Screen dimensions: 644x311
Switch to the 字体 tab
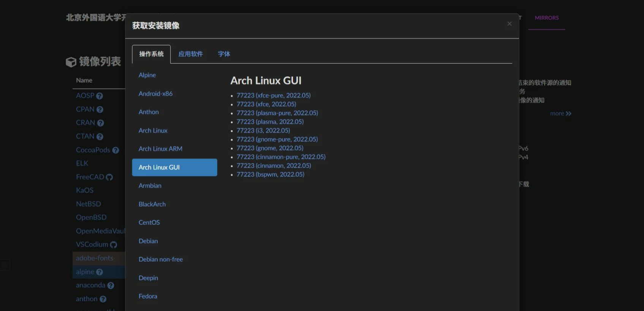(x=224, y=54)
